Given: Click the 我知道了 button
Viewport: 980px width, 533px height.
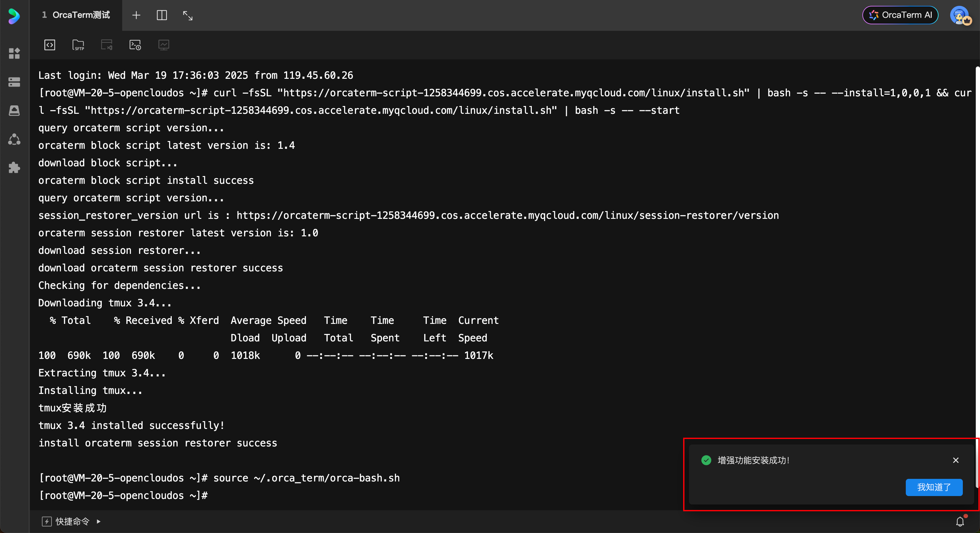Looking at the screenshot, I should (x=934, y=487).
